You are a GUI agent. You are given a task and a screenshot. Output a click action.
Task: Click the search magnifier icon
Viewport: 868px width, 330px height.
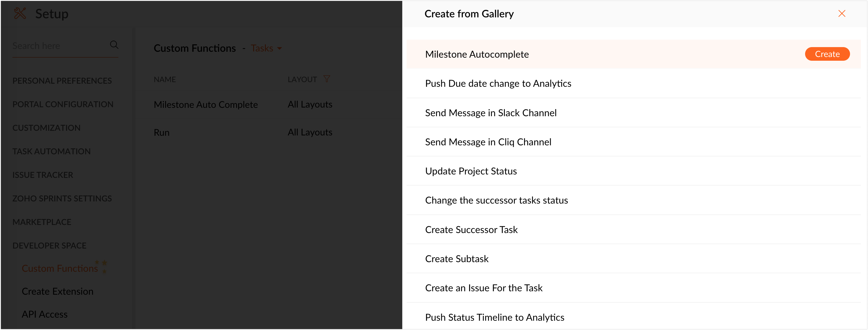click(x=114, y=45)
